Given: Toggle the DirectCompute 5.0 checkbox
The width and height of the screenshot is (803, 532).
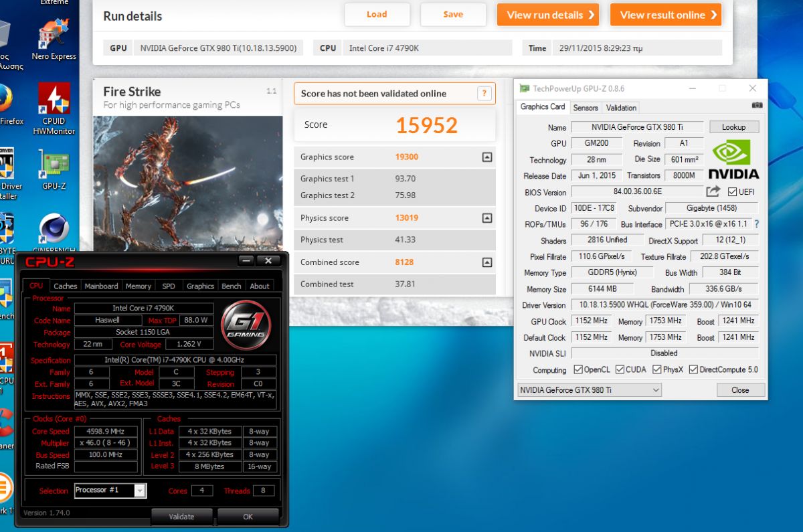Looking at the screenshot, I should tap(693, 369).
